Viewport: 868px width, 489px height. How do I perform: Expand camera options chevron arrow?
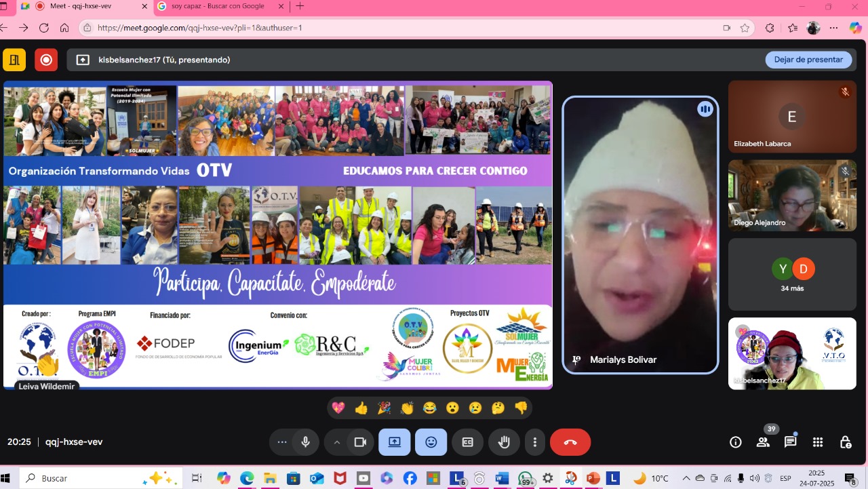[x=336, y=442]
